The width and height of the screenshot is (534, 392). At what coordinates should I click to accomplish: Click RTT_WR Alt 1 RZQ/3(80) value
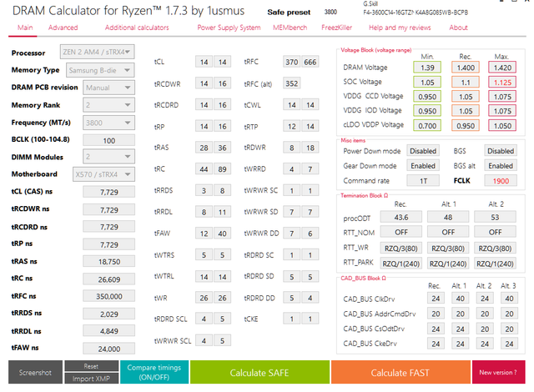[x=448, y=249]
